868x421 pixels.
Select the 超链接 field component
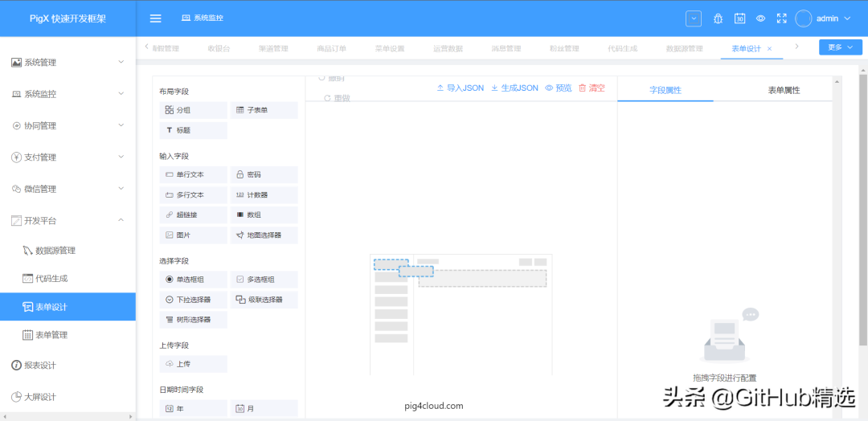tap(193, 215)
